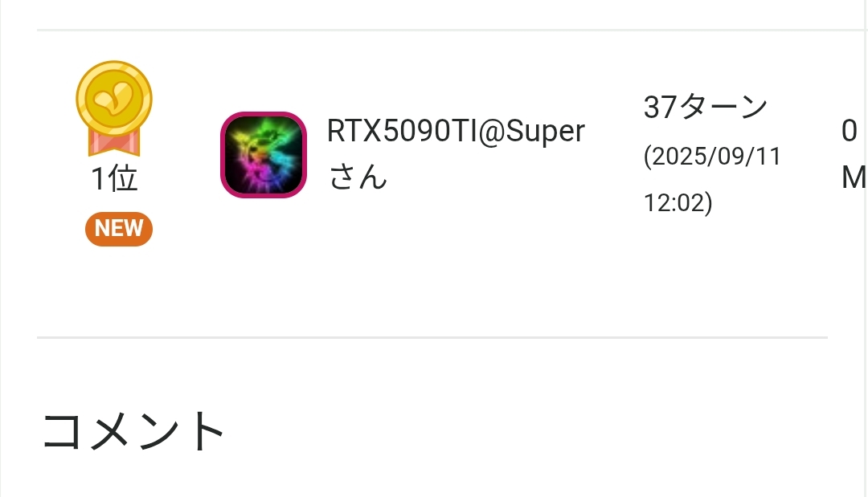Open the RTX5090TI@Super user profile name
The image size is (868, 497).
click(x=456, y=132)
